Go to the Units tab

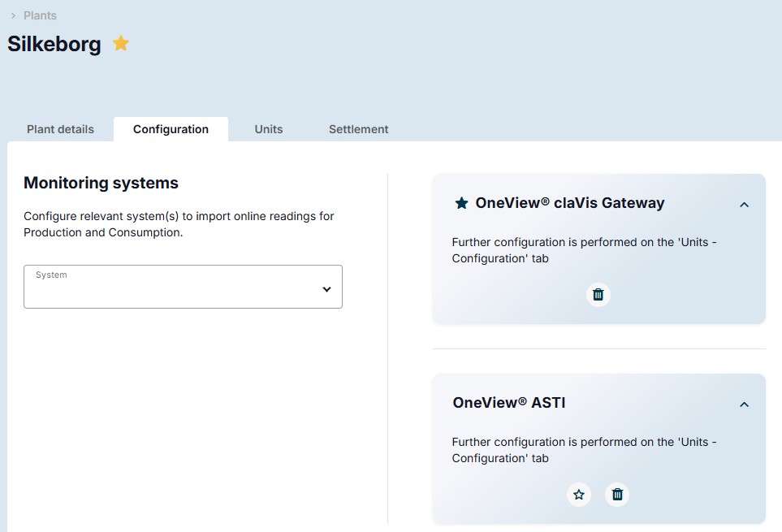[269, 129]
